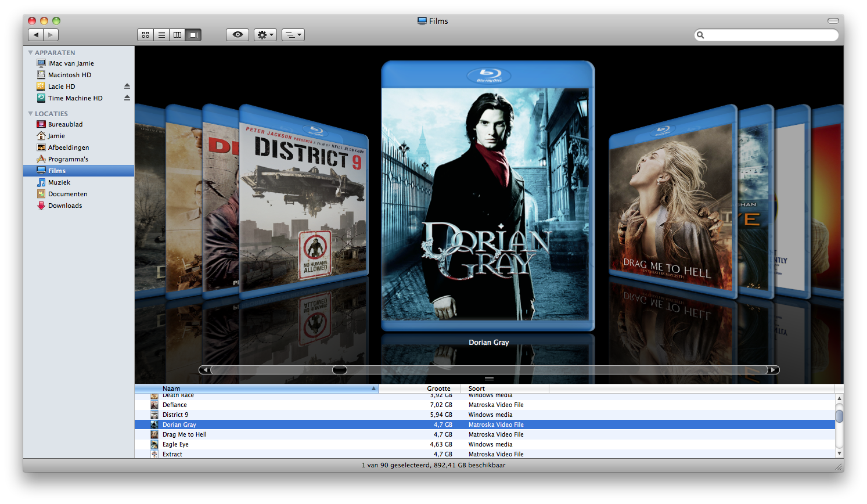Toggle toolbar with the pill button

pos(833,21)
